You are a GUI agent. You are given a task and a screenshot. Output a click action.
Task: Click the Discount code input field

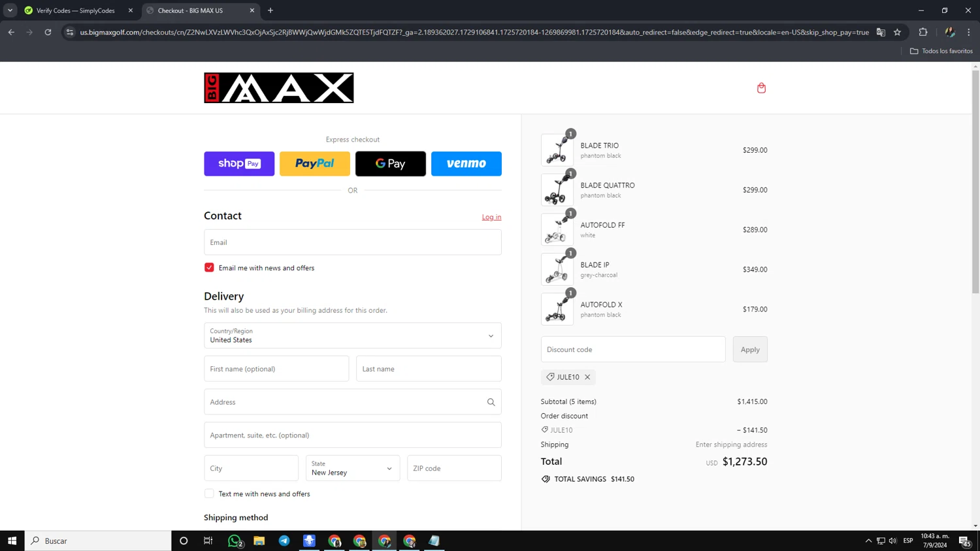(x=633, y=349)
